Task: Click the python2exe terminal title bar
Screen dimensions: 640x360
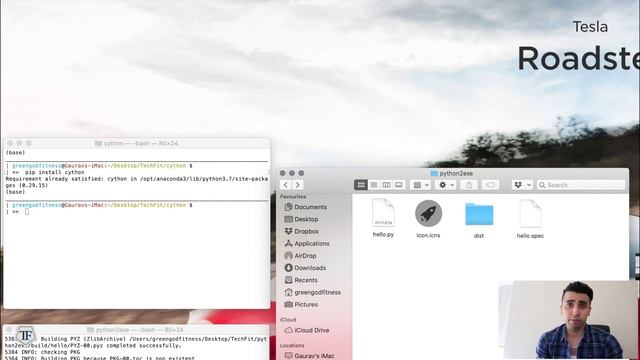Action: tap(136, 329)
